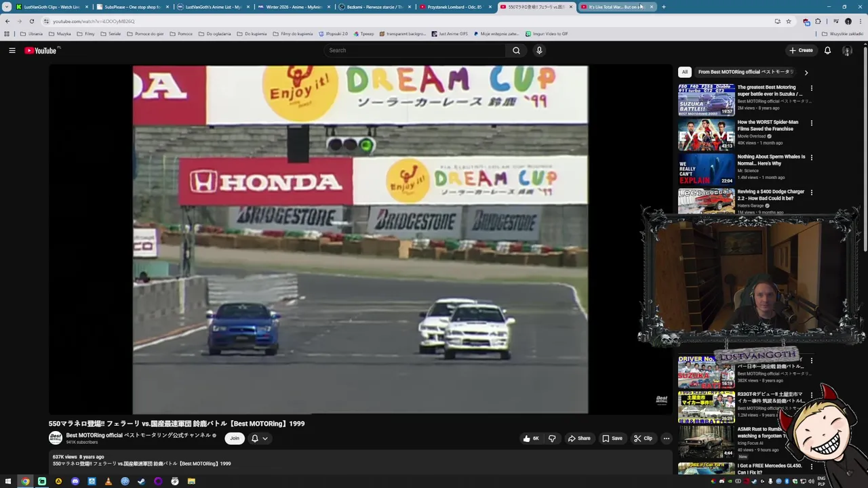Switch to SubsPlease browser tab
The height and width of the screenshot is (488, 868).
pyautogui.click(x=132, y=7)
